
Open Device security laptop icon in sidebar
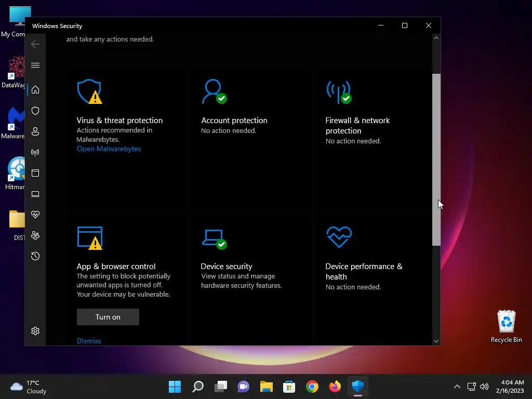[x=35, y=194]
